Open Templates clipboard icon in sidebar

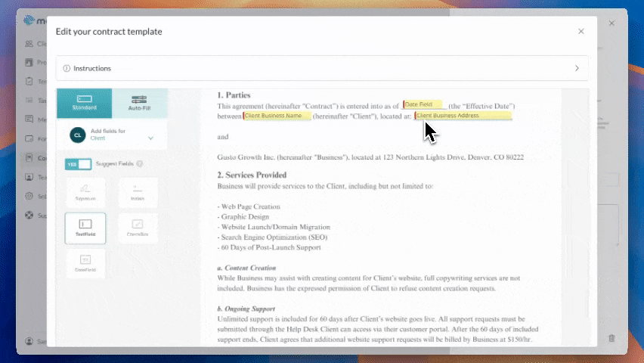coord(29,82)
